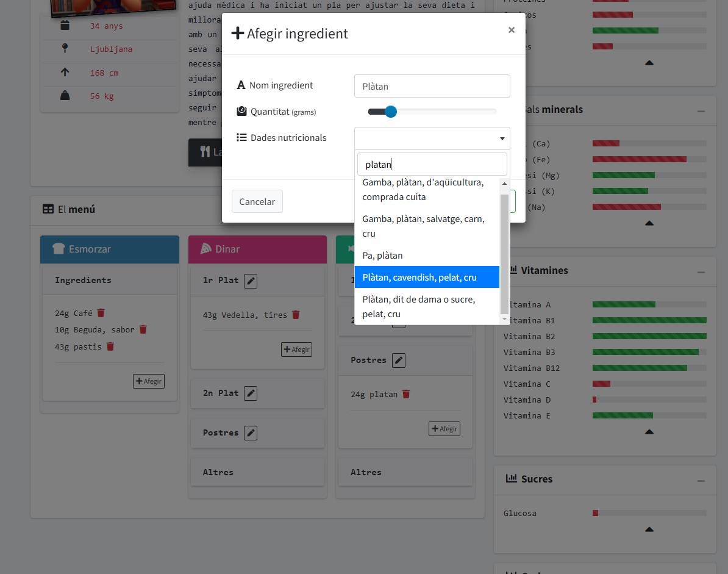Click the dropdown list scrollbar down arrow
728x574 pixels.
504,318
